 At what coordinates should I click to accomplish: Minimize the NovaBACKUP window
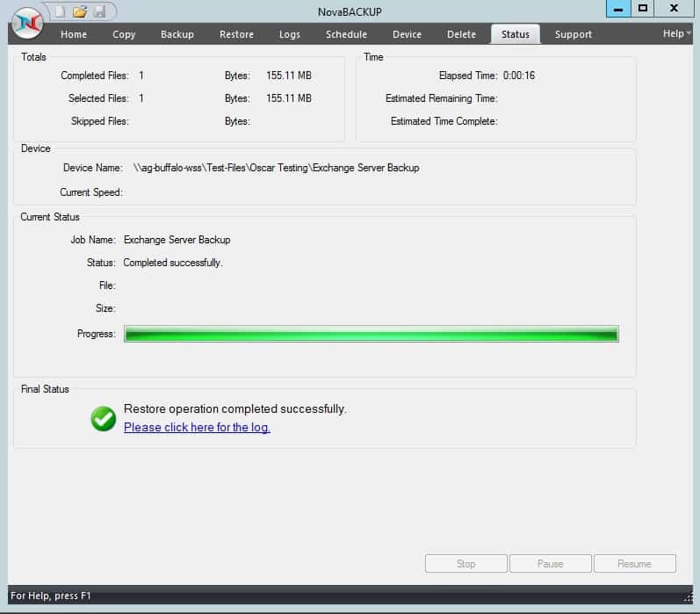point(618,9)
